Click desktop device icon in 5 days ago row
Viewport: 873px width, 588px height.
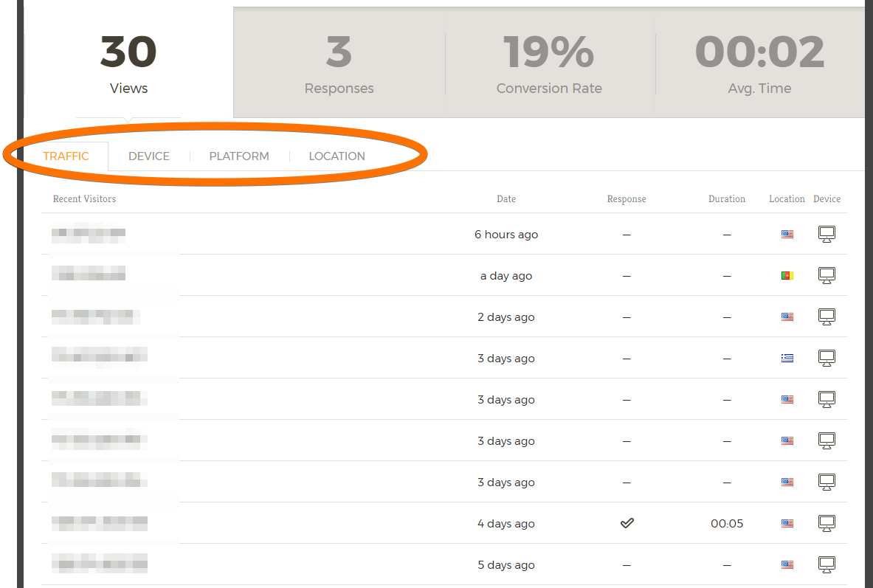(827, 564)
